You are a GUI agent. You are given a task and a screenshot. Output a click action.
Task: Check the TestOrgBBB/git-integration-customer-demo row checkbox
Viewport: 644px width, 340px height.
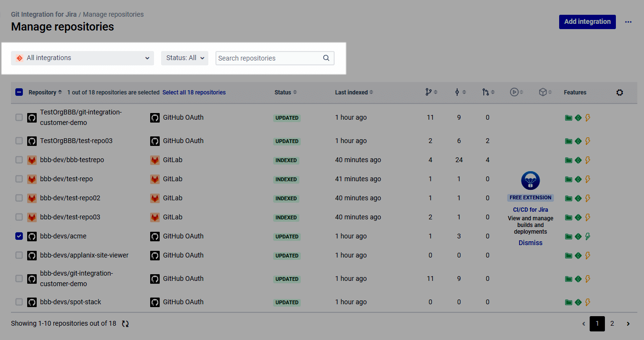coord(19,117)
